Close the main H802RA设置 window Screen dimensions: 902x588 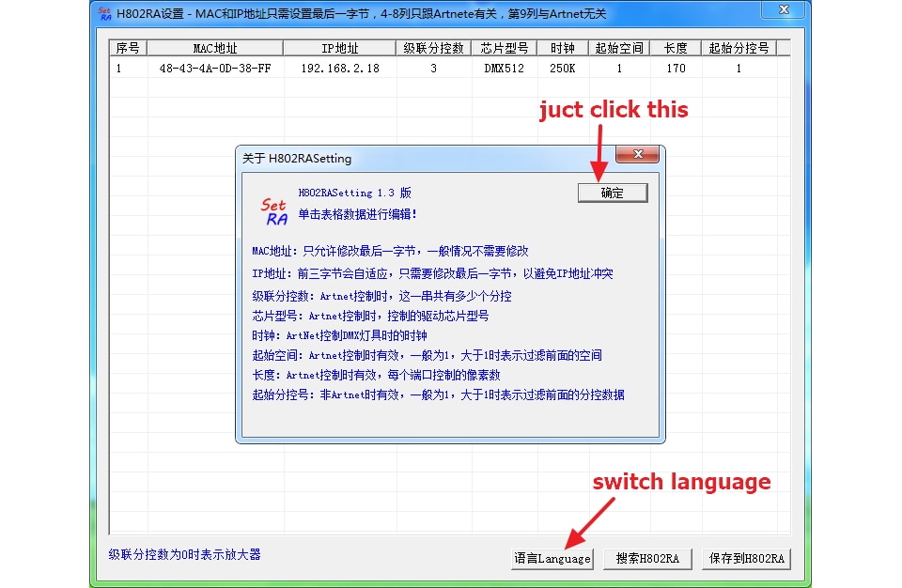pyautogui.click(x=784, y=9)
